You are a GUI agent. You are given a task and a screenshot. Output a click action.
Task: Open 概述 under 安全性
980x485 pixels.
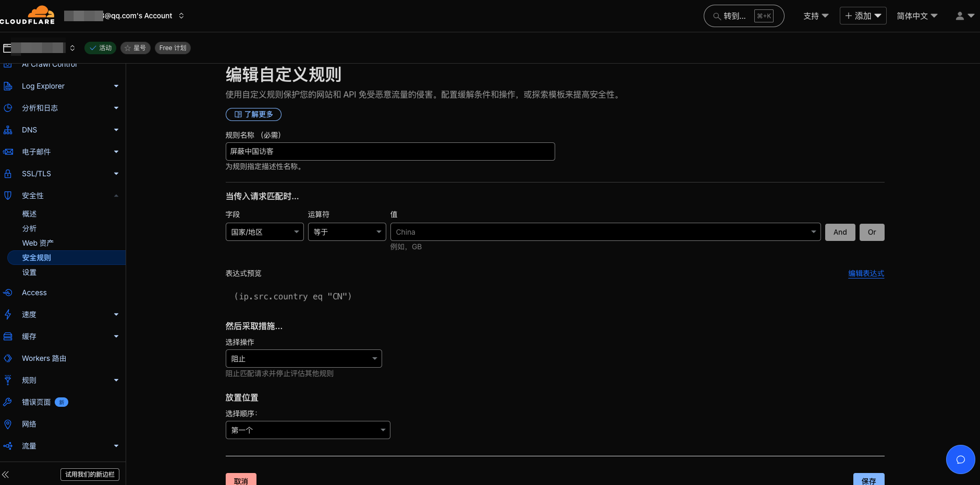tap(29, 214)
